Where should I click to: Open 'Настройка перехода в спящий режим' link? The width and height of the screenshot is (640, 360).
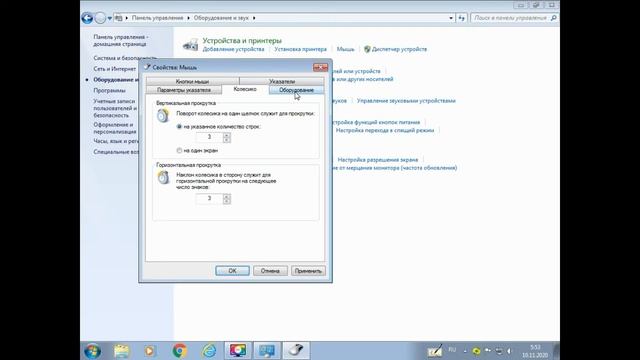(384, 130)
